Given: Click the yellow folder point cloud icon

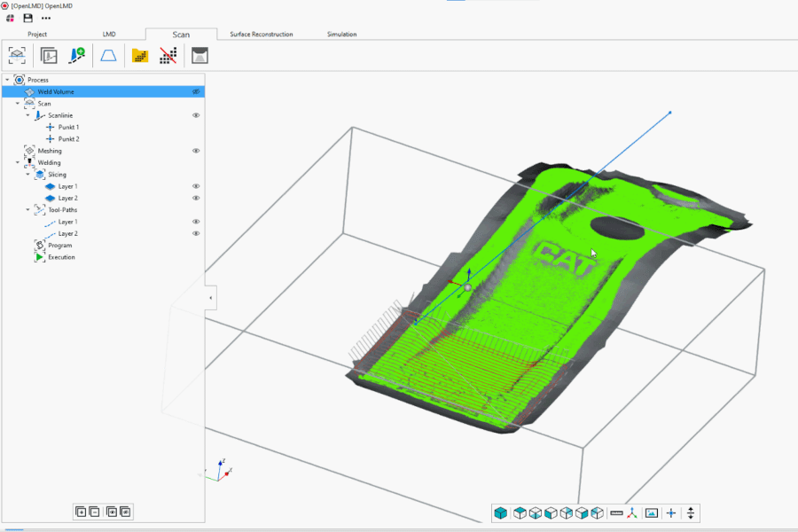Looking at the screenshot, I should tap(140, 56).
